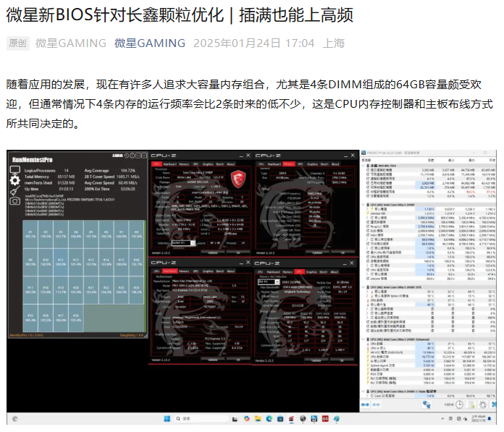Expand the Core C0 residency row
504x432 pixels.
point(368,396)
